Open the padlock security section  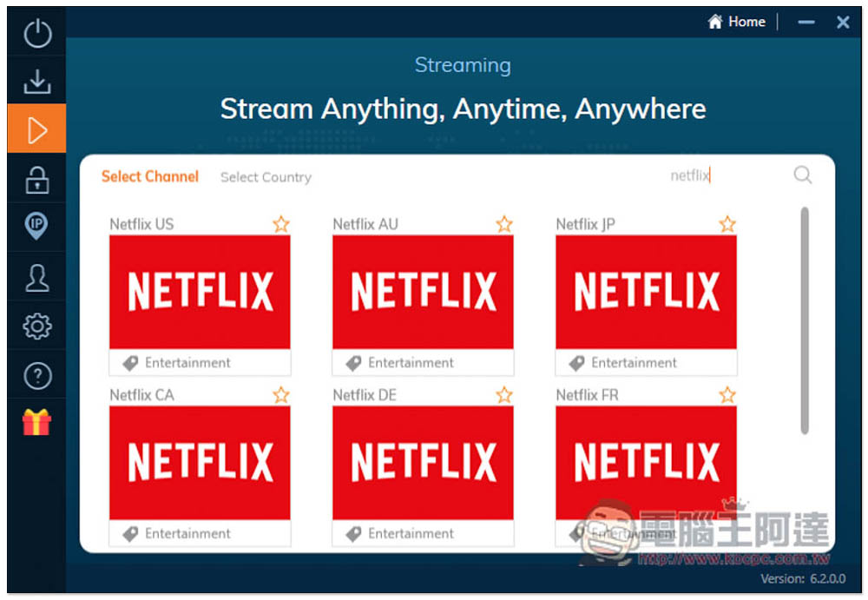(37, 180)
